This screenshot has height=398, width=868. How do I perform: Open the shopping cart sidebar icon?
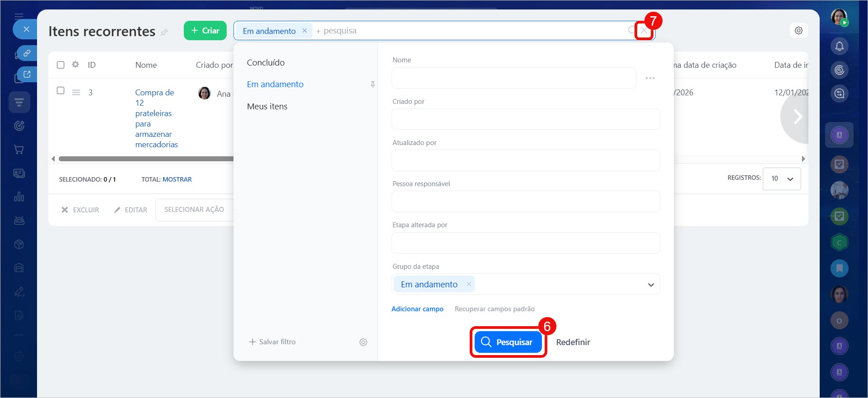pos(19,150)
